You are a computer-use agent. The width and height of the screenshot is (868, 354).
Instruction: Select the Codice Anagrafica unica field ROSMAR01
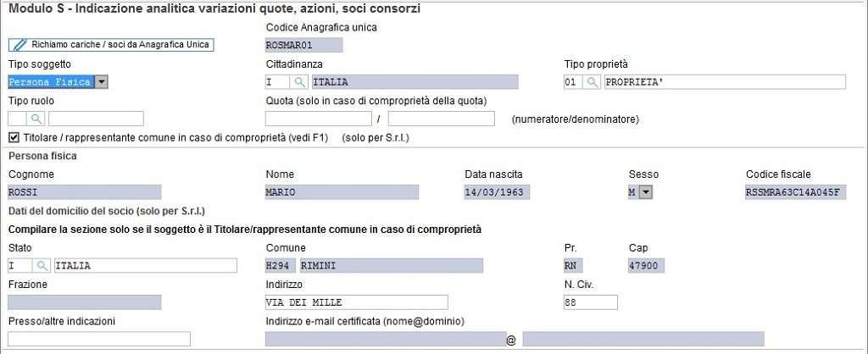(304, 45)
